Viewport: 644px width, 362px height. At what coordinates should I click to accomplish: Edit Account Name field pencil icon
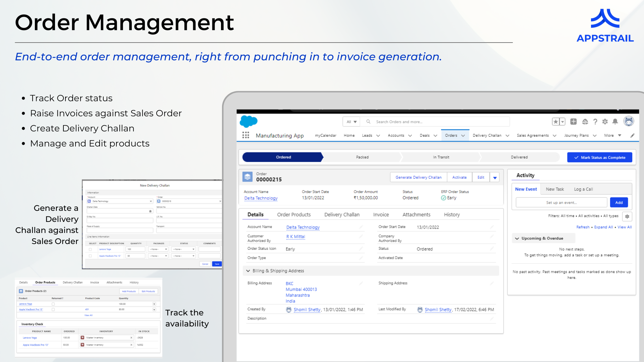[361, 227]
